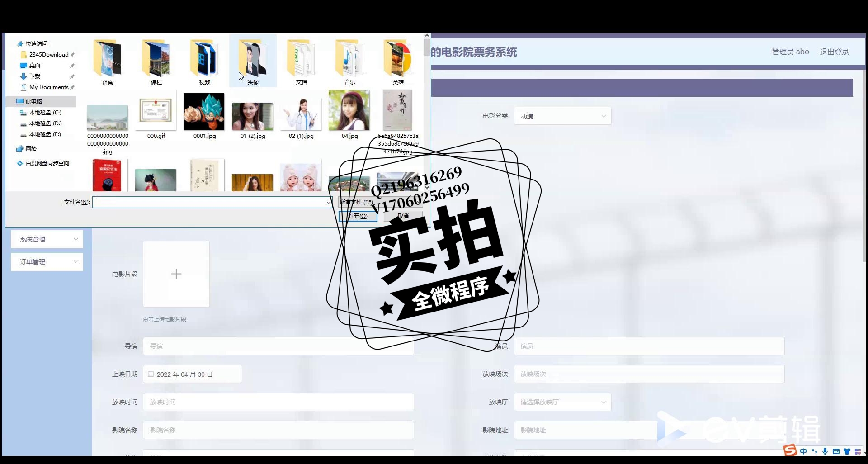Open the 英雄 folder
Image resolution: width=868 pixels, height=464 pixels.
click(x=398, y=61)
